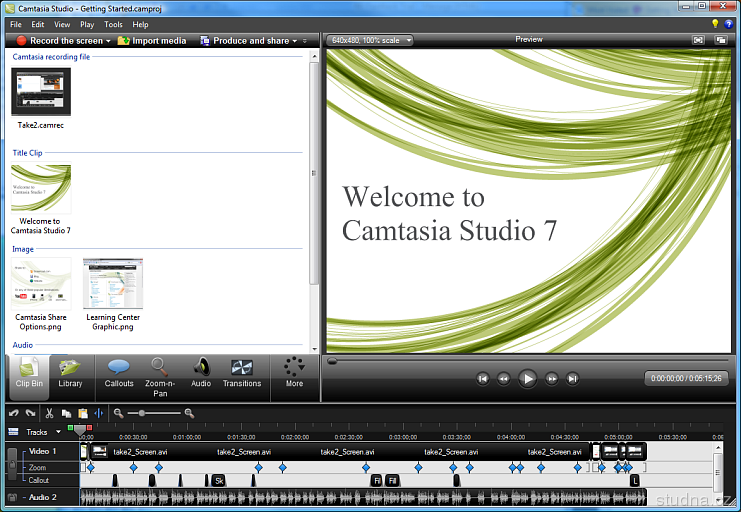Click the Paste clipboard icon

(82, 413)
